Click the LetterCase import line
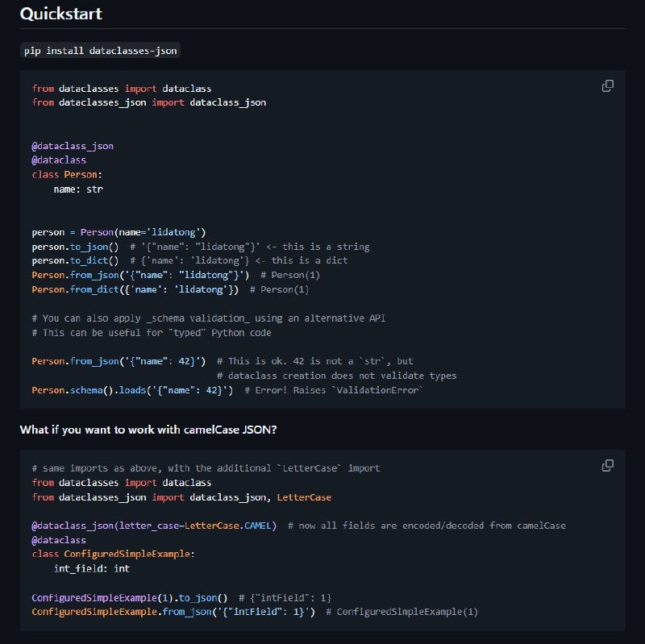The image size is (645, 644). point(181,497)
